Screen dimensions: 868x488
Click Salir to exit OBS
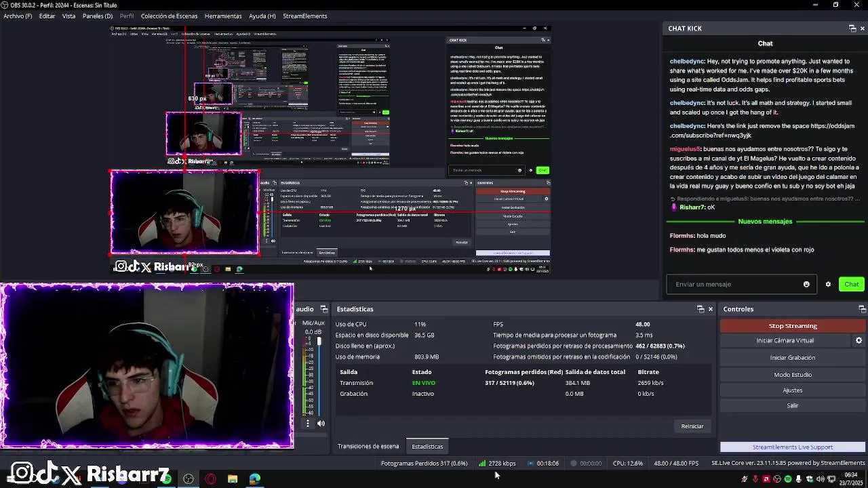793,405
